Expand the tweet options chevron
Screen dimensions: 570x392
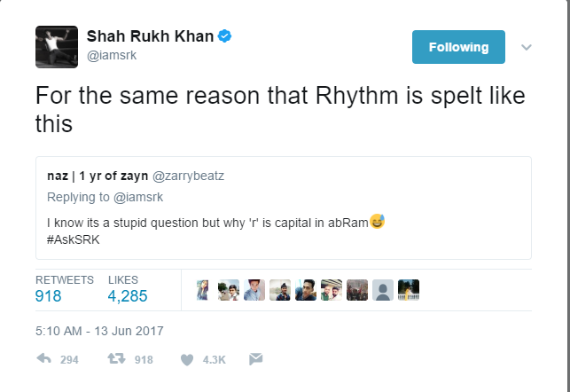tap(526, 47)
